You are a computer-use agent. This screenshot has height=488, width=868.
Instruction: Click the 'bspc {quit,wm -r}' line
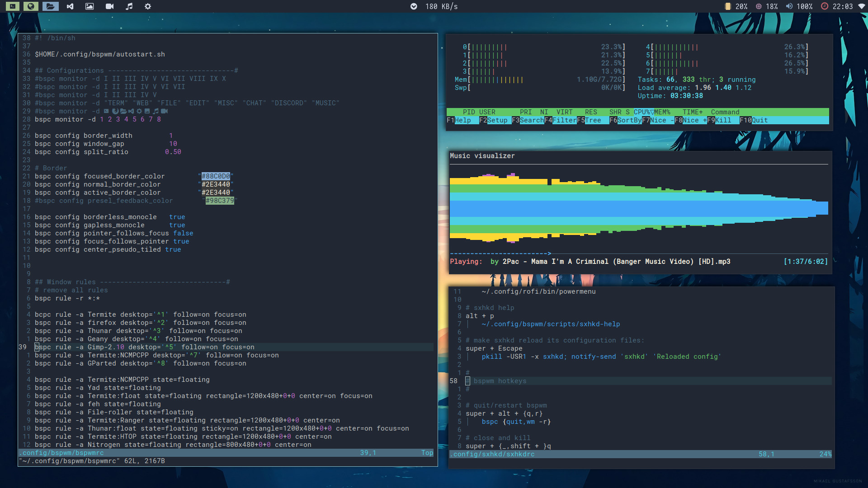point(516,422)
